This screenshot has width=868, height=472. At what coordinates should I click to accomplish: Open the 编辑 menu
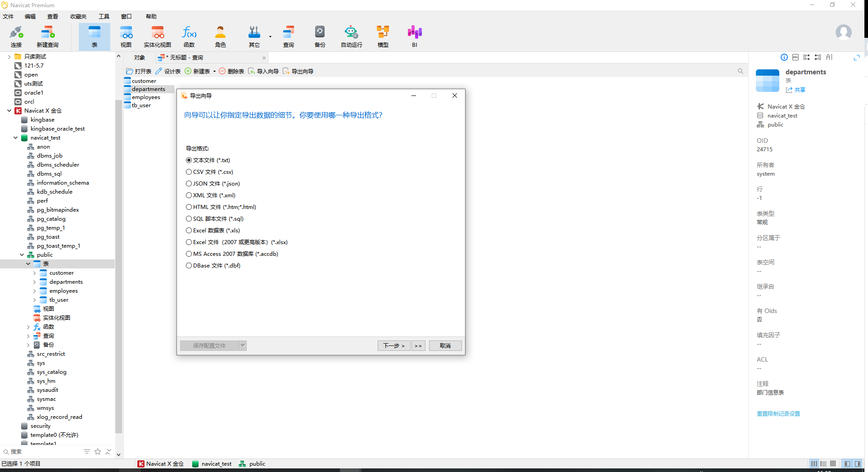(30, 17)
